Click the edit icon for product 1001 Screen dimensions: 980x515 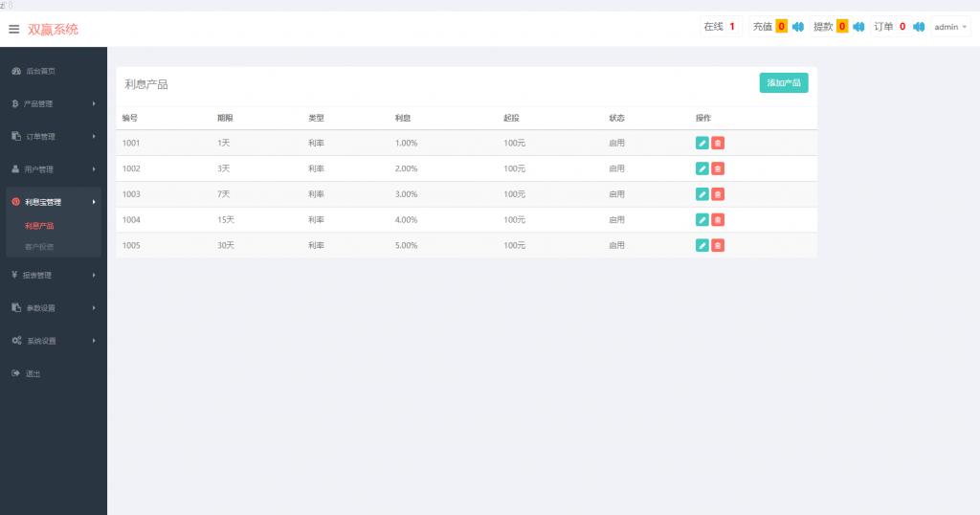click(x=702, y=143)
